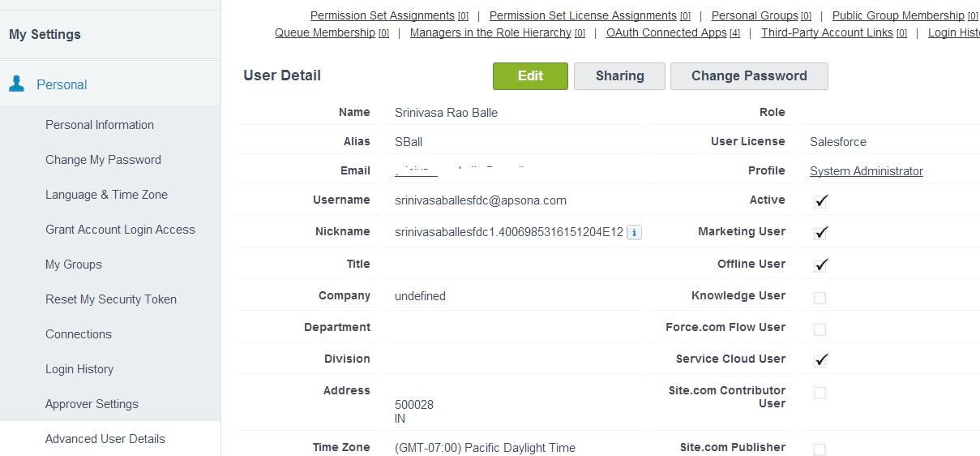Screen dimensions: 980x456
Task: Click the green Edit button
Action: (530, 75)
